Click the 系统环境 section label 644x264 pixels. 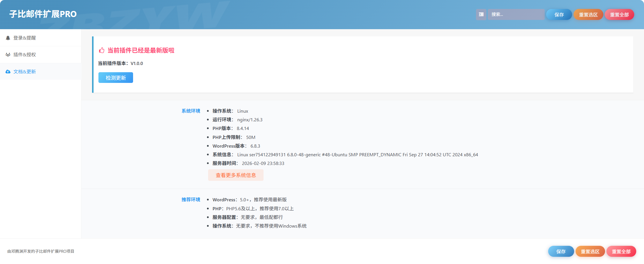pyautogui.click(x=191, y=111)
